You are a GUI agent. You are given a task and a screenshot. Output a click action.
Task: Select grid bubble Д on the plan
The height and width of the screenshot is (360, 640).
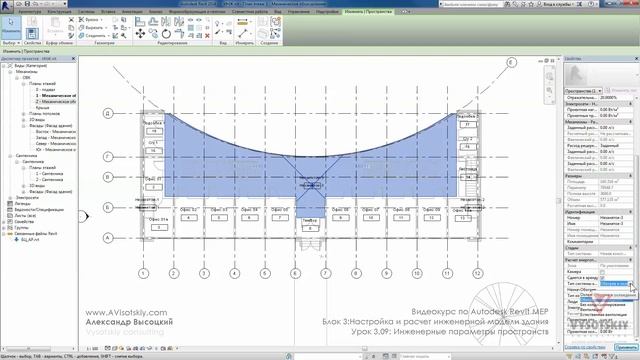108,113
